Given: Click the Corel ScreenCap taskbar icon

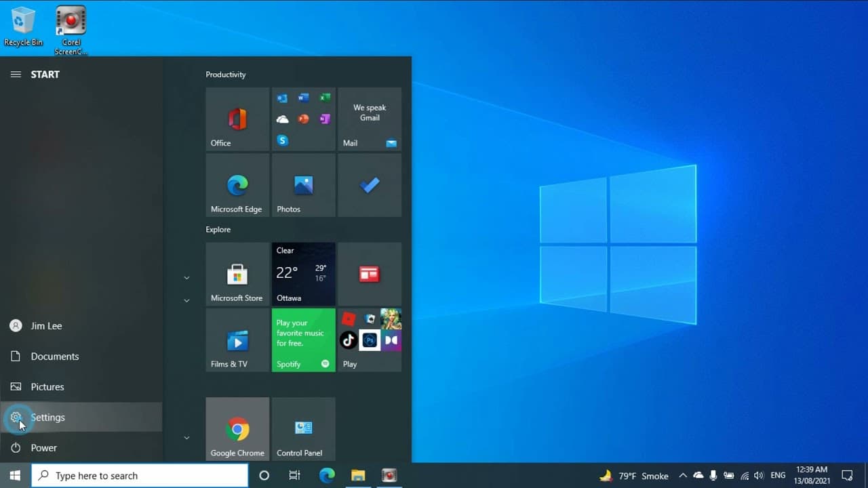Looking at the screenshot, I should [x=389, y=476].
